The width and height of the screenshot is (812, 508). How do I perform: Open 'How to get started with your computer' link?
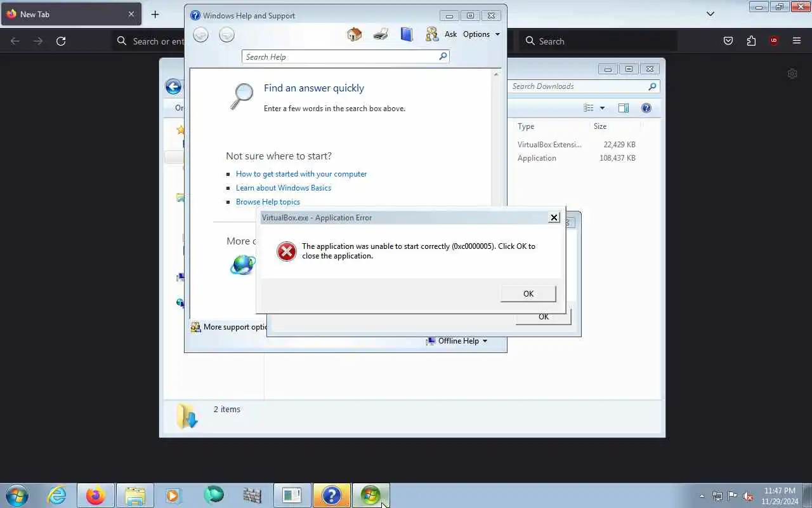point(301,174)
